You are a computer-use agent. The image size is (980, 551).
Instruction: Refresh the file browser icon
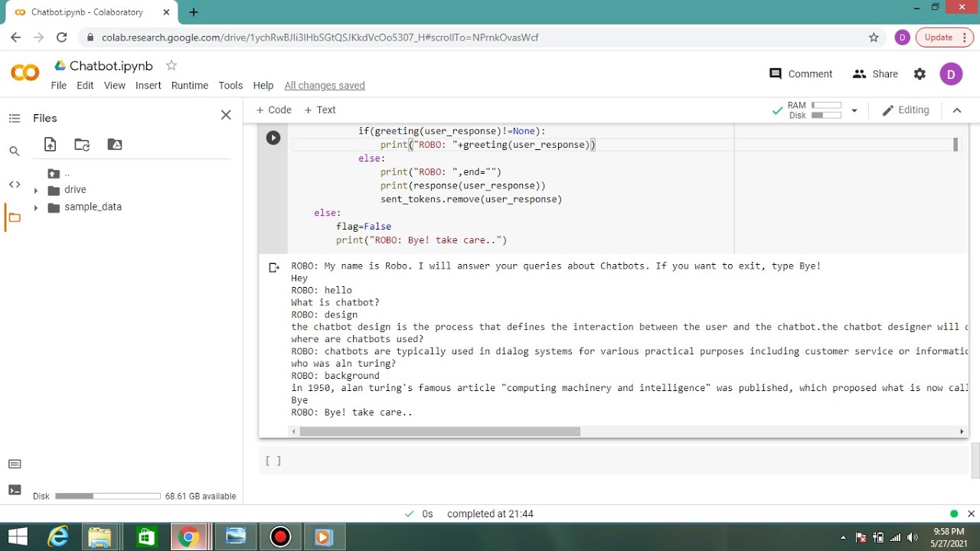82,145
